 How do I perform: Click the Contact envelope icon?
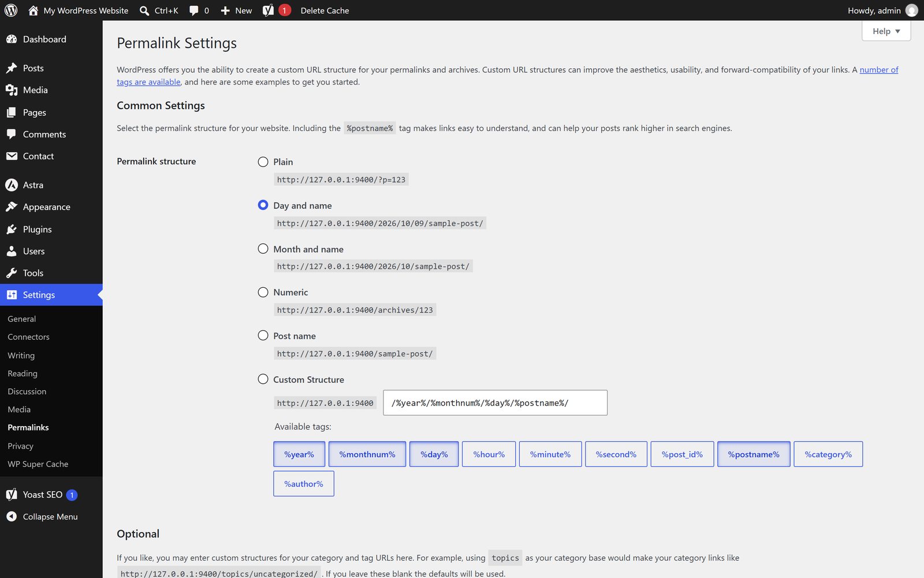(12, 156)
